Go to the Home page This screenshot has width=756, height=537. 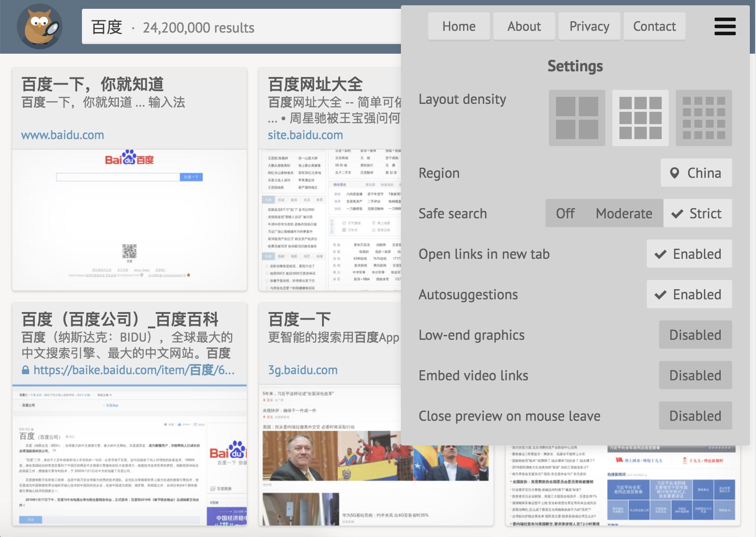459,26
